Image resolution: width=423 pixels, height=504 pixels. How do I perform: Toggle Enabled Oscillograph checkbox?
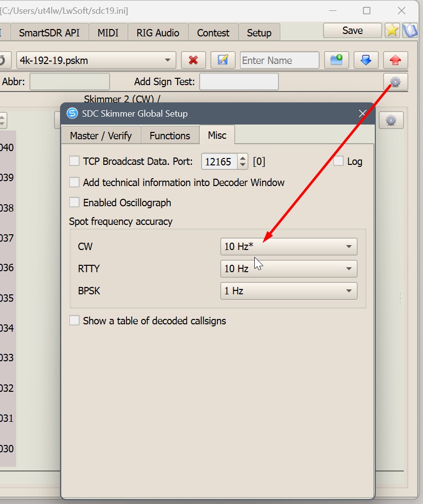74,203
